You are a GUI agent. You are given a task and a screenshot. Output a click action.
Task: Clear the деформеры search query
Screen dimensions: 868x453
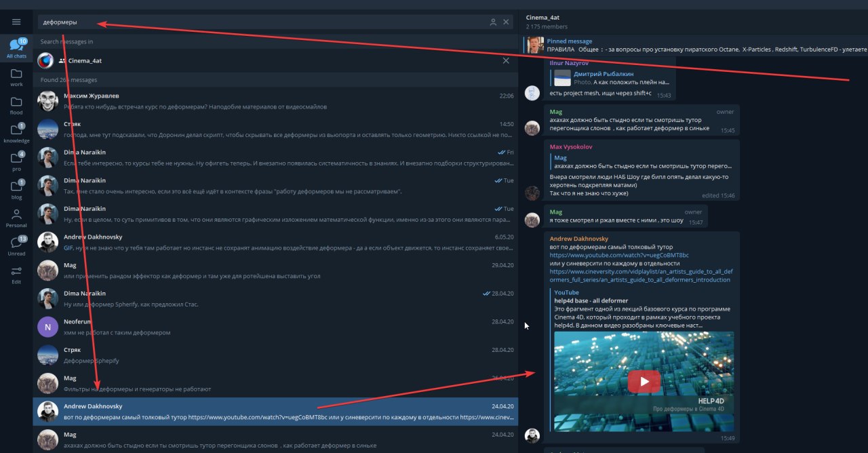pyautogui.click(x=506, y=22)
